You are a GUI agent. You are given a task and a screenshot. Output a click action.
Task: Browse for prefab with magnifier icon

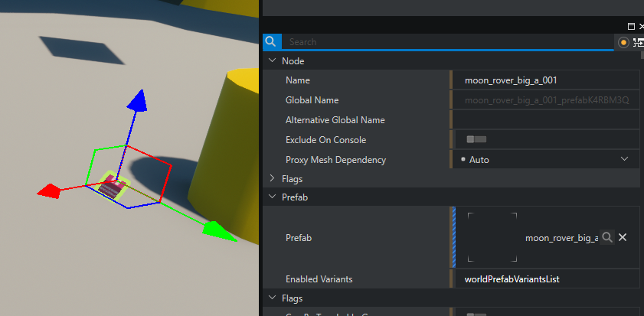606,238
